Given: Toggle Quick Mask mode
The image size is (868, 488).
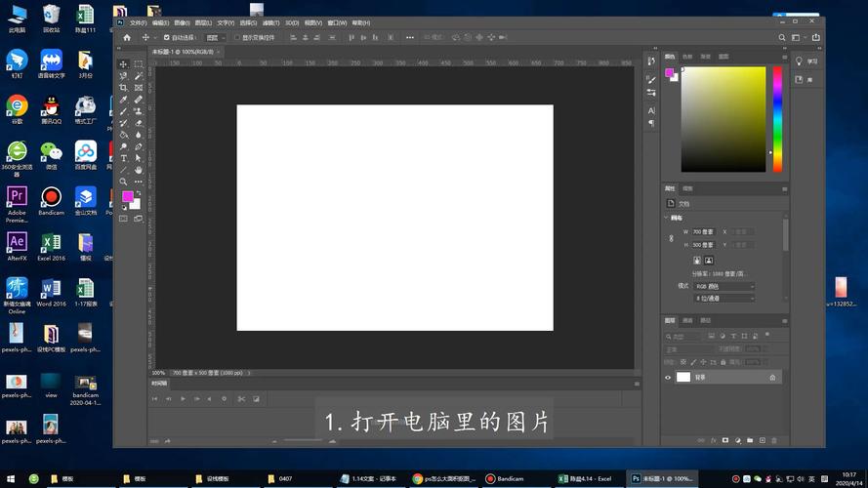Looking at the screenshot, I should click(123, 219).
